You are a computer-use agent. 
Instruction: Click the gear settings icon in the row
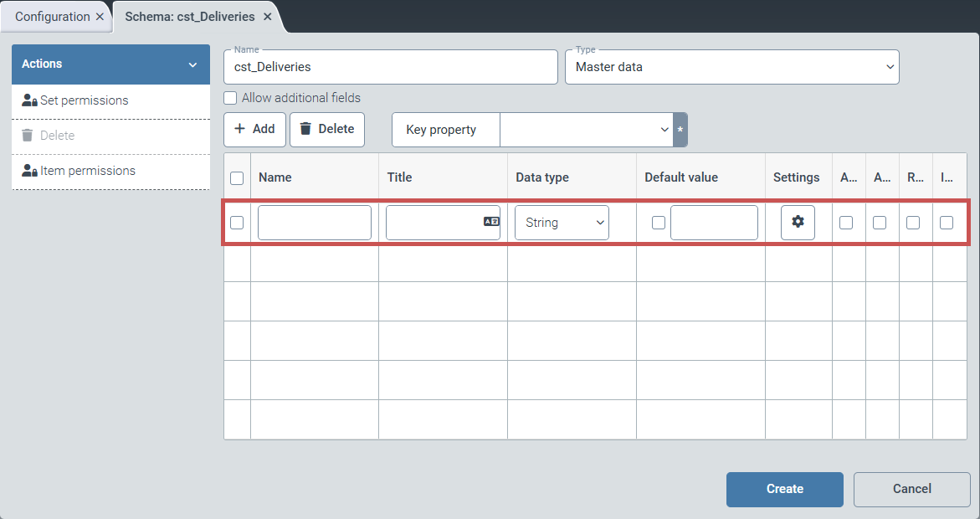pyautogui.click(x=798, y=222)
